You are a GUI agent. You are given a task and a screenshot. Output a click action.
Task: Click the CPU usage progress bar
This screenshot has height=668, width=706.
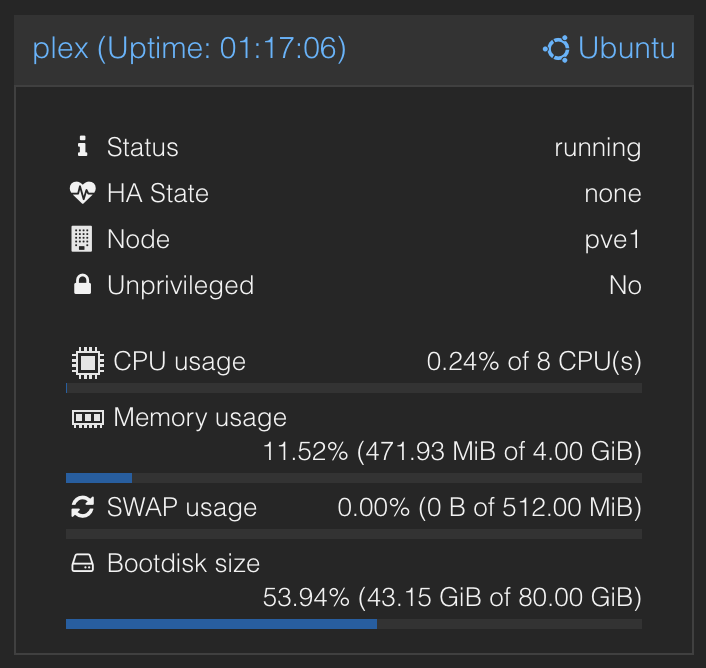tap(354, 387)
